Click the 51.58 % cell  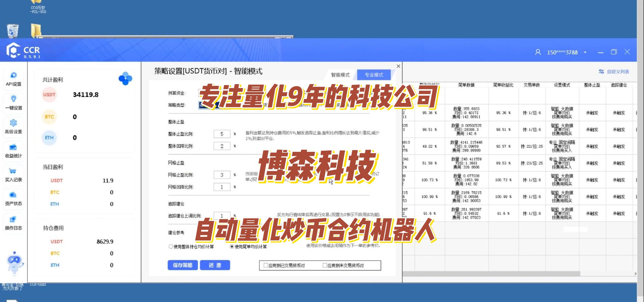pos(429,163)
